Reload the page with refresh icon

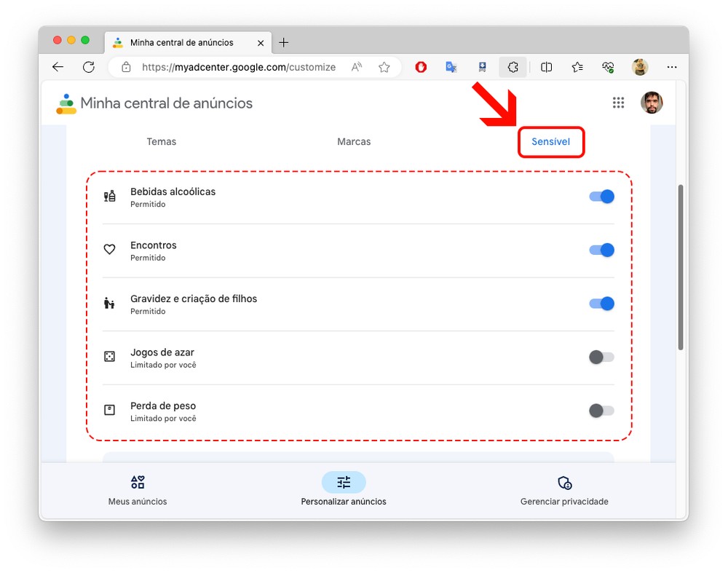[89, 67]
